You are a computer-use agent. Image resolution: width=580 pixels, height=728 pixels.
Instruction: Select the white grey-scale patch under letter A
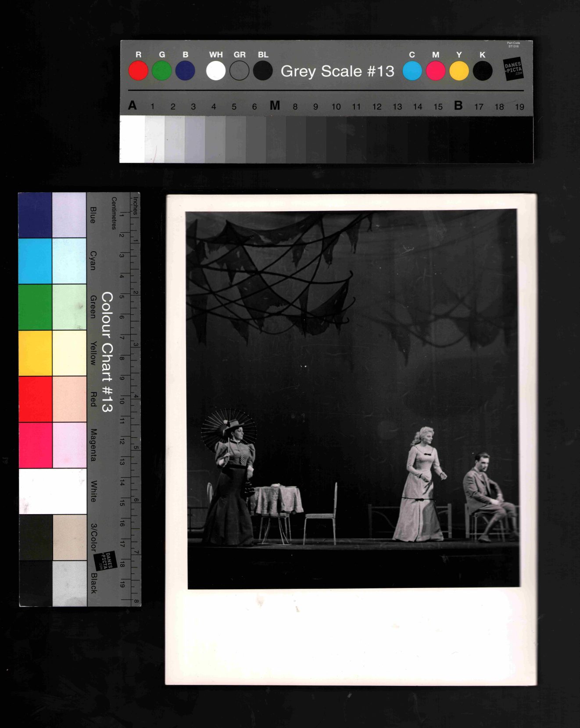tap(132, 139)
